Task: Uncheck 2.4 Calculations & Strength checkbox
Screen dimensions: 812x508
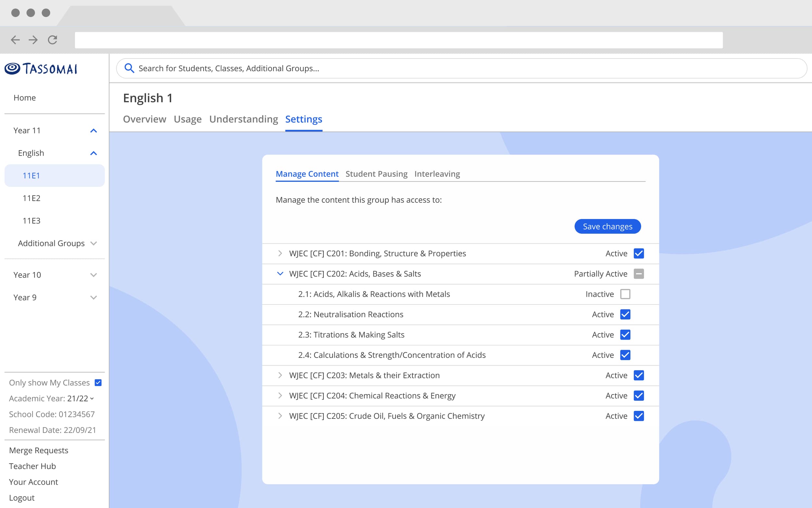Action: click(x=625, y=355)
